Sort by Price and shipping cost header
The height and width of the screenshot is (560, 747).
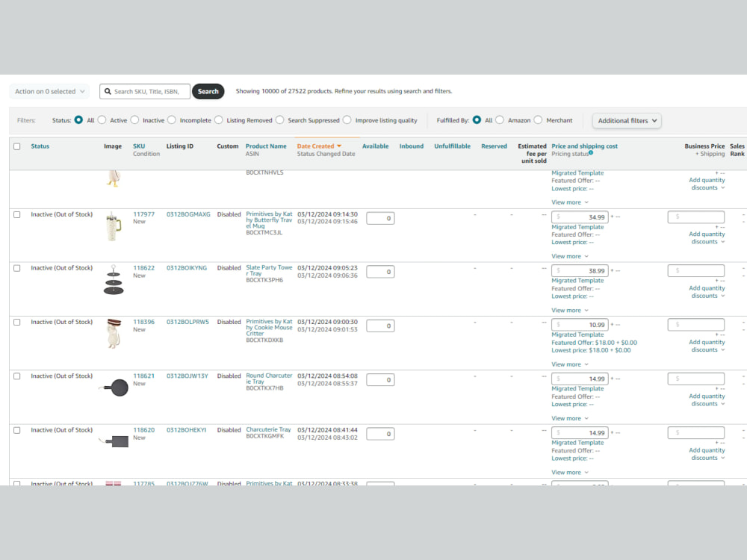click(585, 146)
